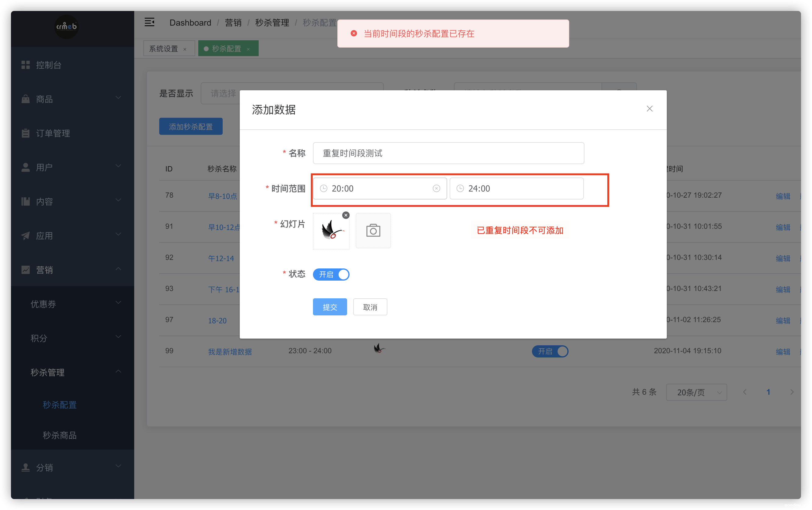Close the 系统设置 tab with its x
The width and height of the screenshot is (812, 510).
click(185, 49)
